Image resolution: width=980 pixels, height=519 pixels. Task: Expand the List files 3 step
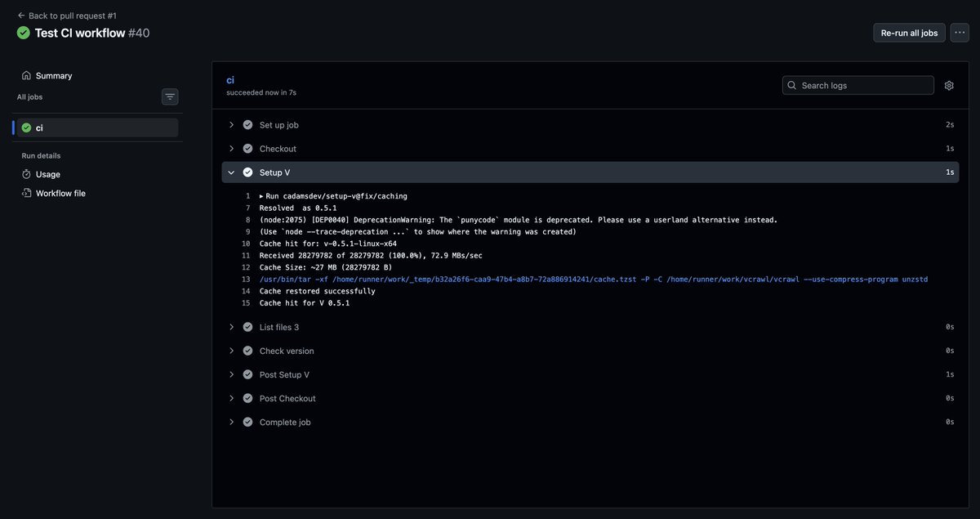(590, 327)
